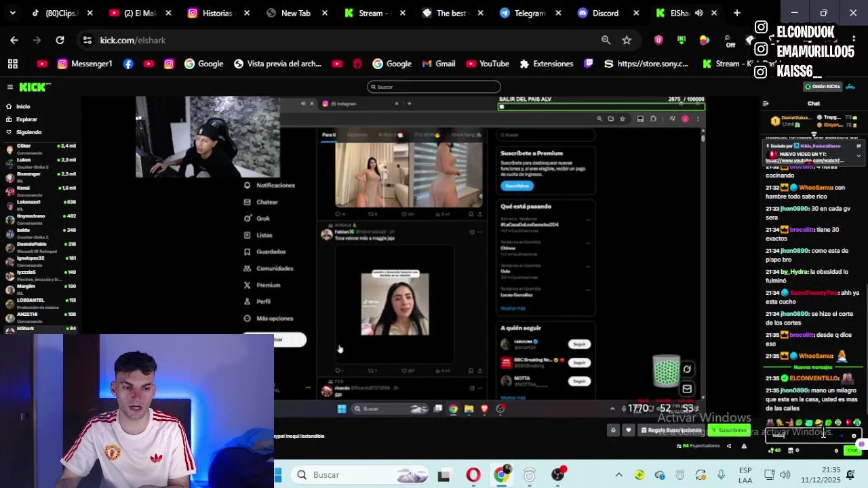Expand the pinned message chevron
This screenshot has height=488, width=868.
(x=859, y=156)
